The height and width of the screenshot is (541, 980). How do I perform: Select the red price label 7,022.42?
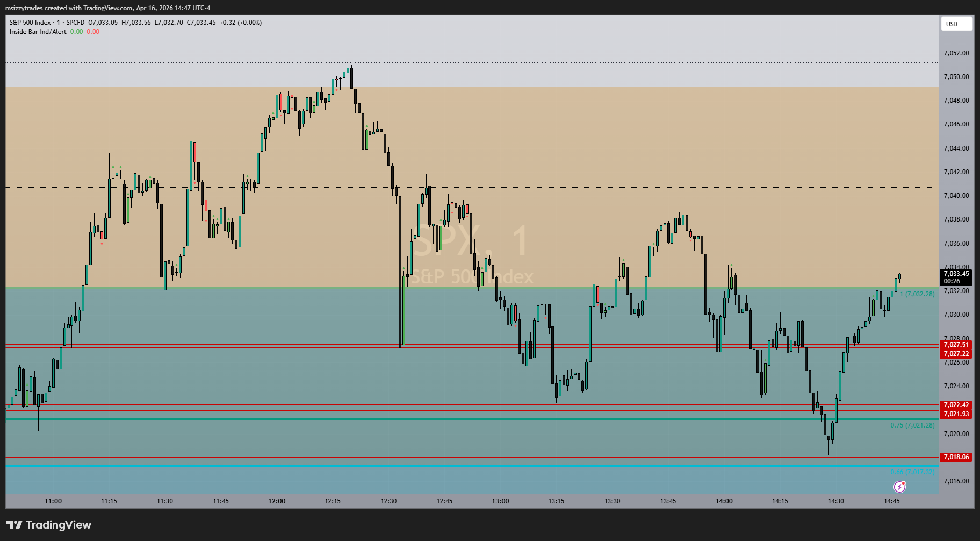pyautogui.click(x=956, y=405)
